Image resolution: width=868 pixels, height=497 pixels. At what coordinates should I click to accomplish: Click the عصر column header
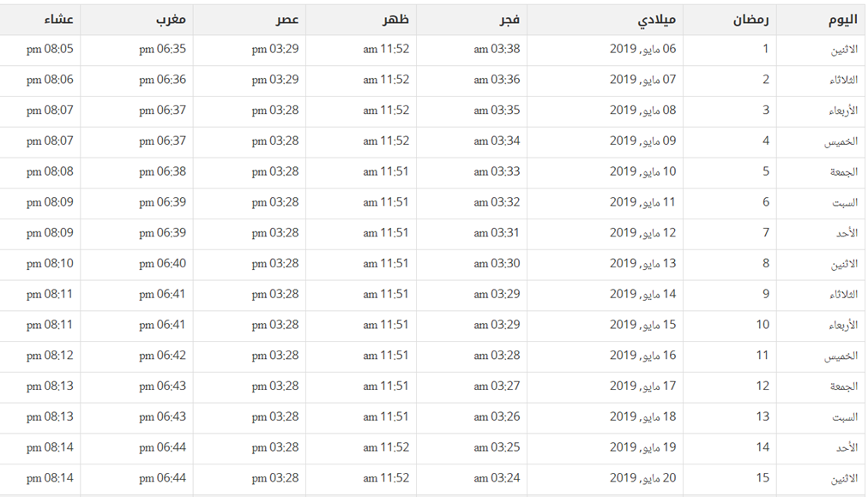tap(287, 20)
